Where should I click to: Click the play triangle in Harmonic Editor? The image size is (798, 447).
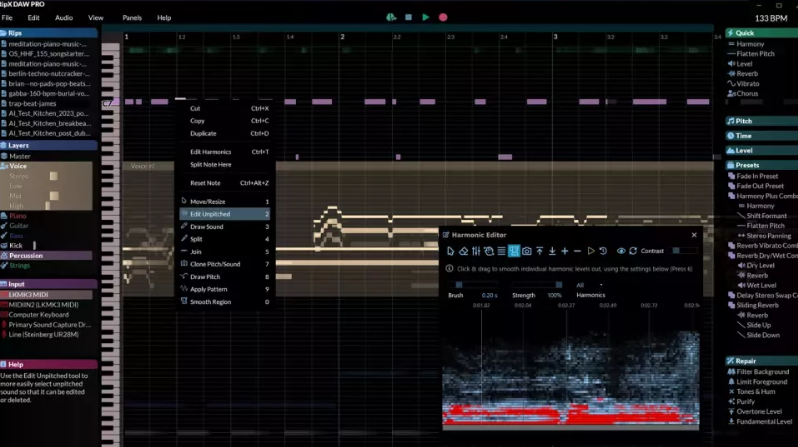coord(591,251)
